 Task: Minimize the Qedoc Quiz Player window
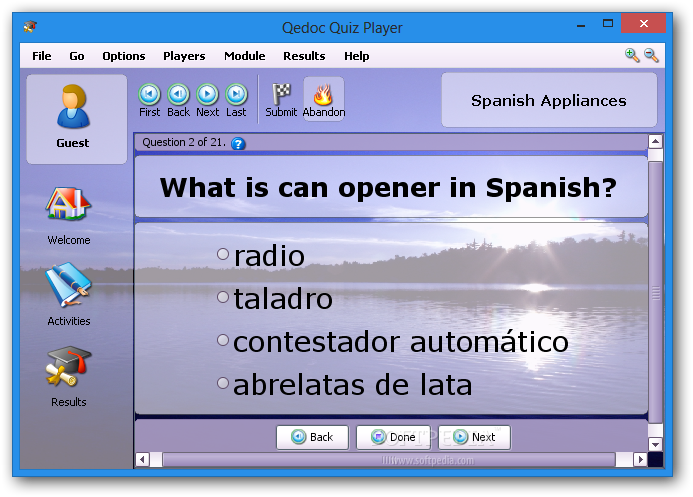(581, 24)
